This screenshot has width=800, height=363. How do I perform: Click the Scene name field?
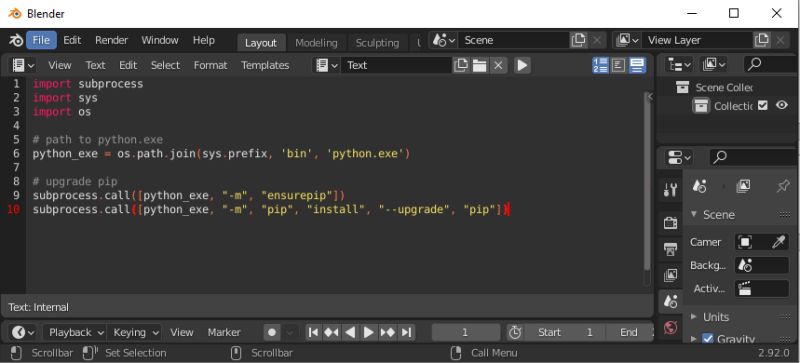pos(513,40)
